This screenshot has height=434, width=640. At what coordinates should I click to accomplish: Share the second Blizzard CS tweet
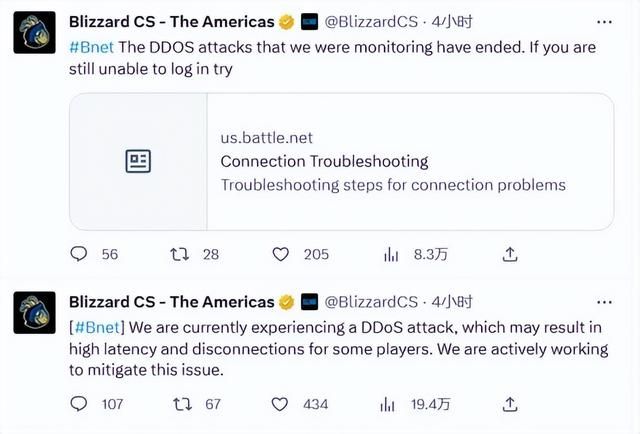509,405
